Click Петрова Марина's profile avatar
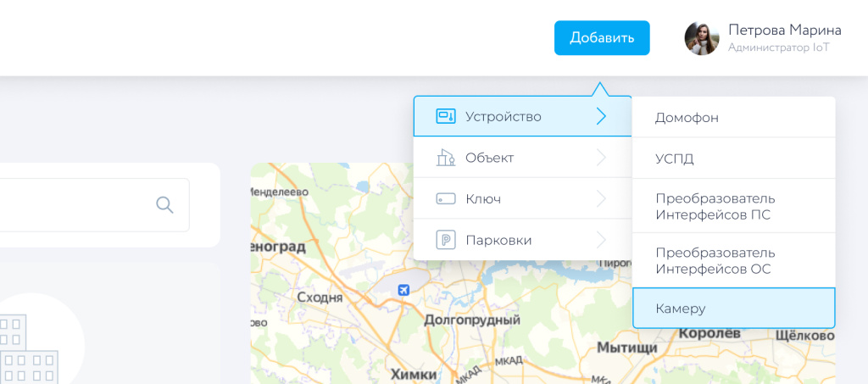The width and height of the screenshot is (868, 384). 702,38
